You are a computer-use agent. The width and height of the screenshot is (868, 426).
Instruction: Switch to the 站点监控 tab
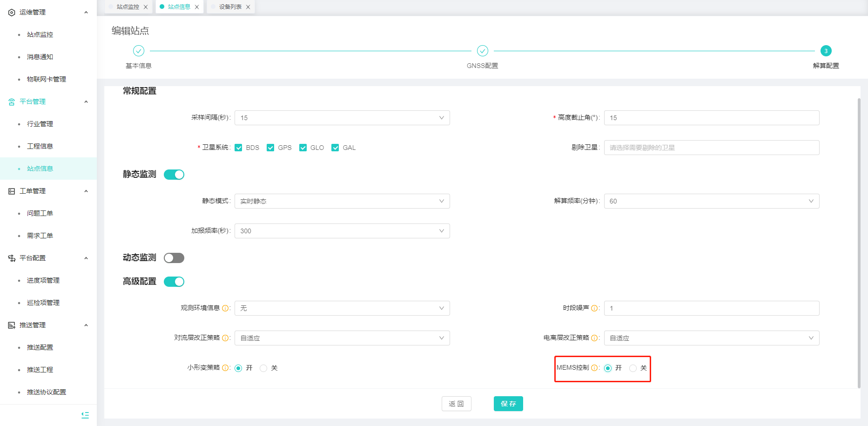pyautogui.click(x=128, y=7)
